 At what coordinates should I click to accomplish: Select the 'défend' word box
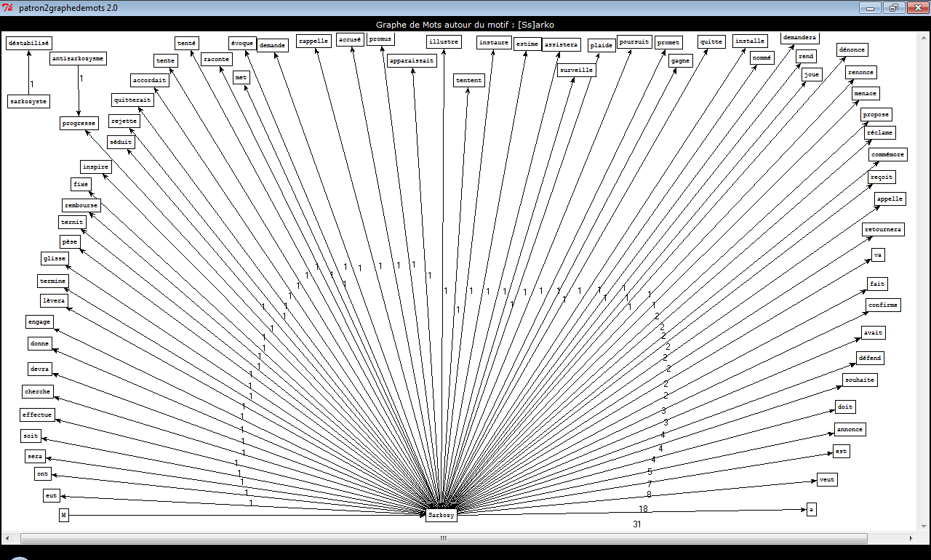[871, 358]
